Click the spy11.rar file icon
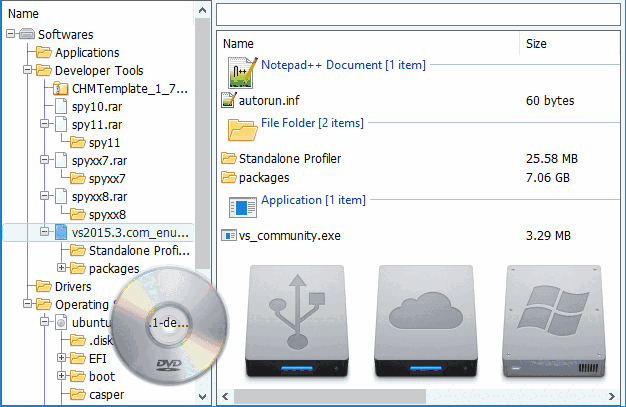This screenshot has width=626, height=407. coord(61,124)
